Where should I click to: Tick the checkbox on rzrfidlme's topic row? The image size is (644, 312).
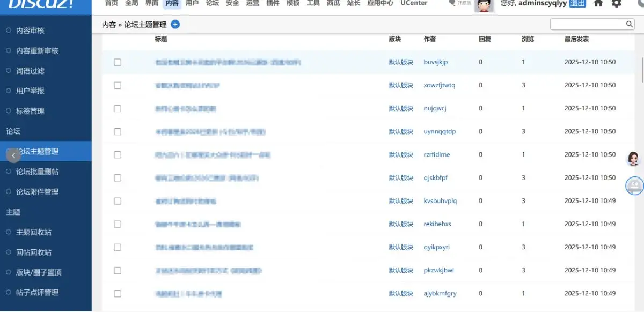(117, 154)
